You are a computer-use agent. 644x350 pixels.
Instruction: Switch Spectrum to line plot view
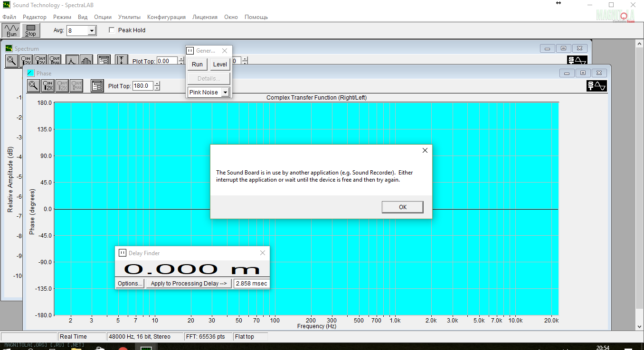coord(72,61)
